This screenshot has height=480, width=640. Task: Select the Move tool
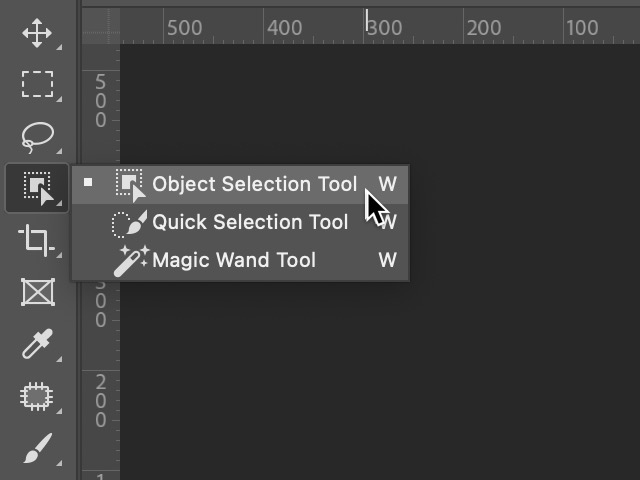[37, 33]
